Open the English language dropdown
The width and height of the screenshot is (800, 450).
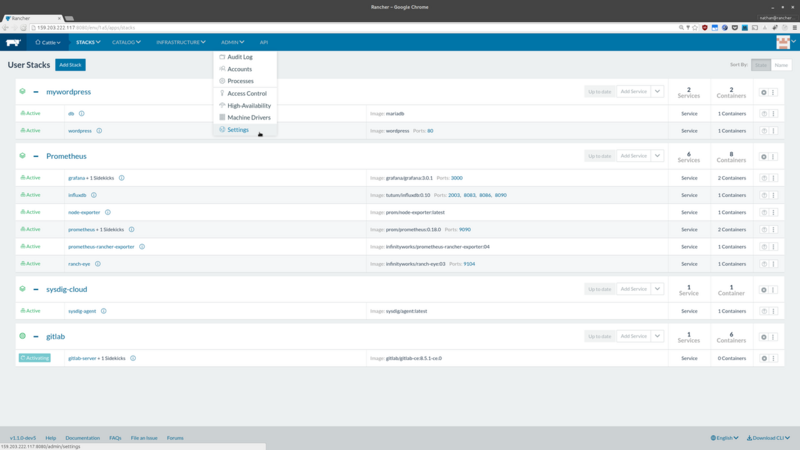tap(724, 438)
